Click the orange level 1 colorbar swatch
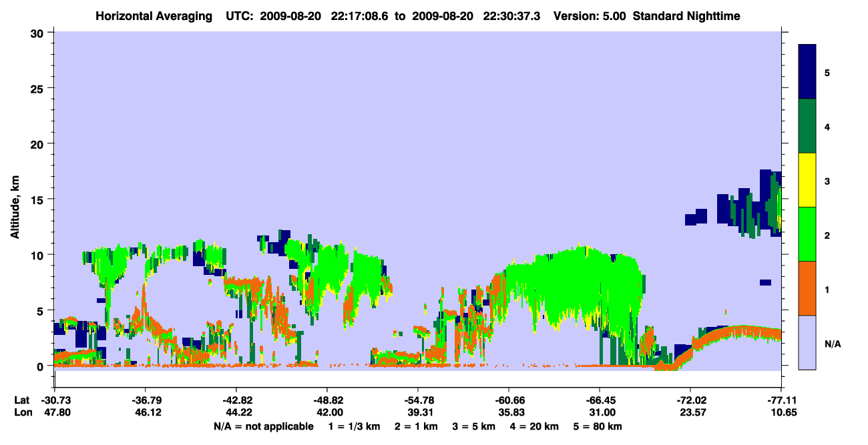Viewport: 868px width, 445px height. tap(807, 288)
